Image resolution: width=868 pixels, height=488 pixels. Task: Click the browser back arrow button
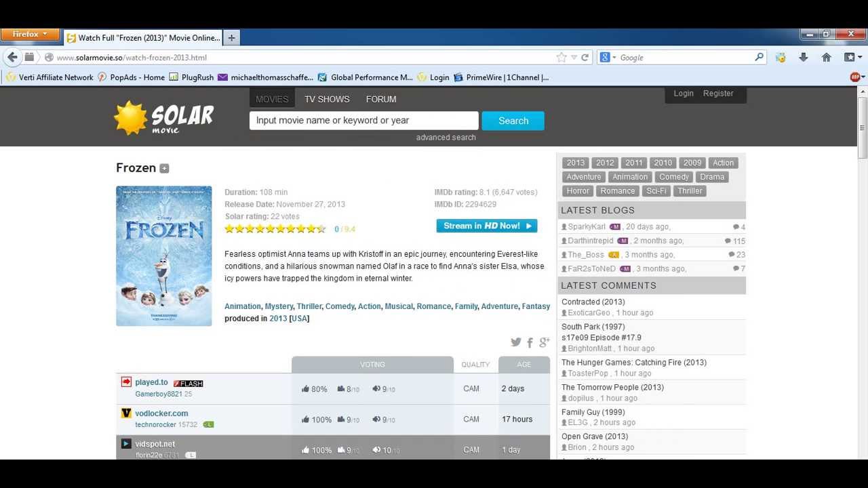coord(12,58)
